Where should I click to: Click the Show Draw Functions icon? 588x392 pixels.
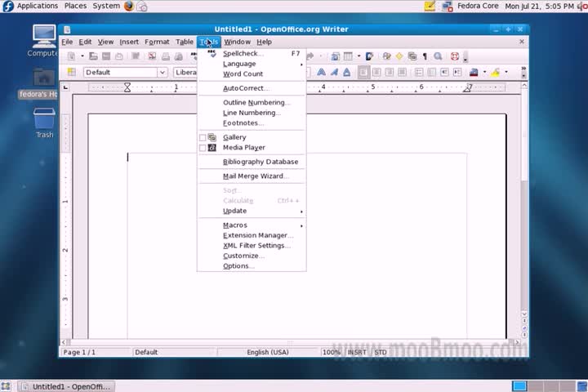pyautogui.click(x=369, y=56)
